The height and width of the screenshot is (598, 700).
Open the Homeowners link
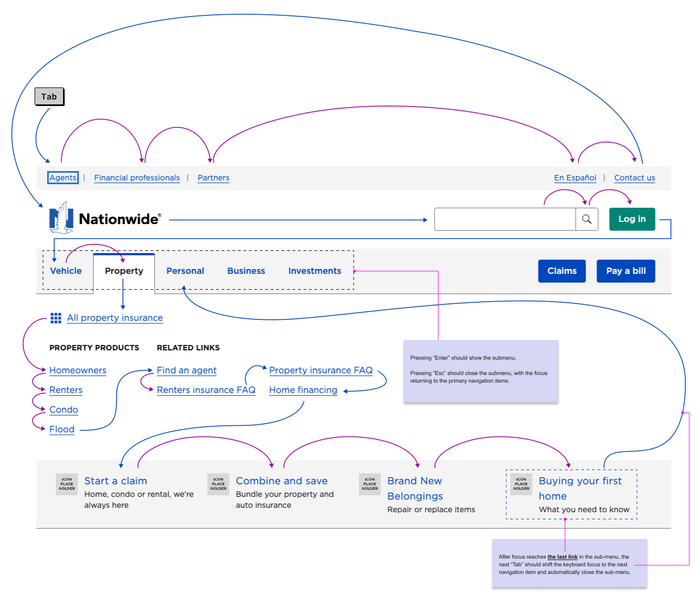click(78, 371)
